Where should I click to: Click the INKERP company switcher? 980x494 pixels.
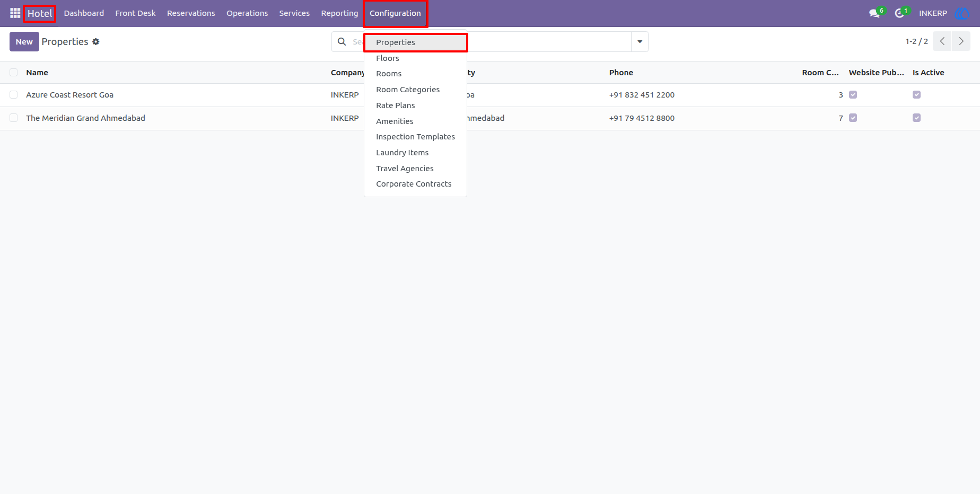click(x=933, y=13)
